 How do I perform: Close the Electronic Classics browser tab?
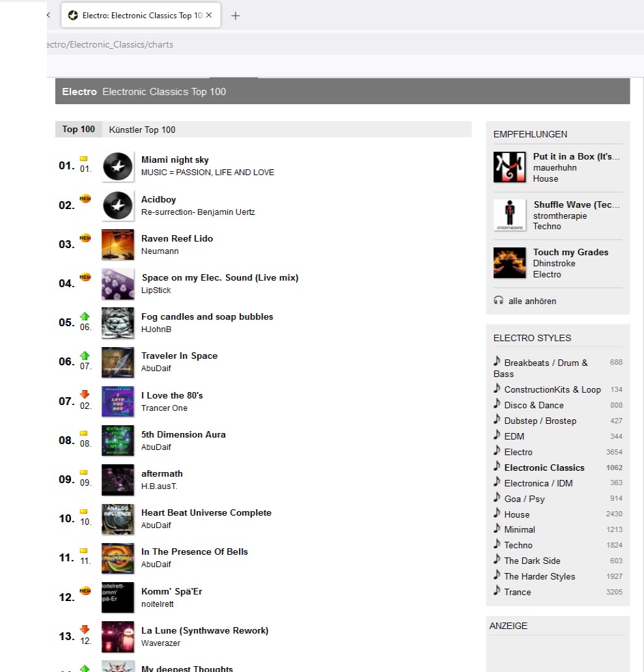pos(209,16)
